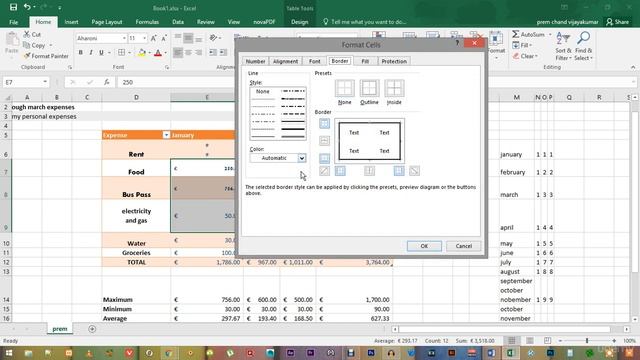Image resolution: width=640 pixels, height=360 pixels.
Task: Select None in the line Style list
Action: point(263,91)
